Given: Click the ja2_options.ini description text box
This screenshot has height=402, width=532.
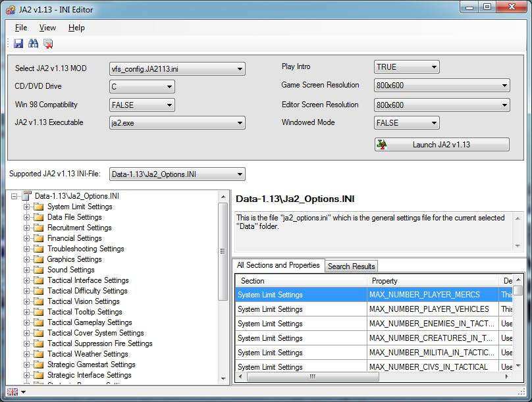Looking at the screenshot, I should (379, 232).
